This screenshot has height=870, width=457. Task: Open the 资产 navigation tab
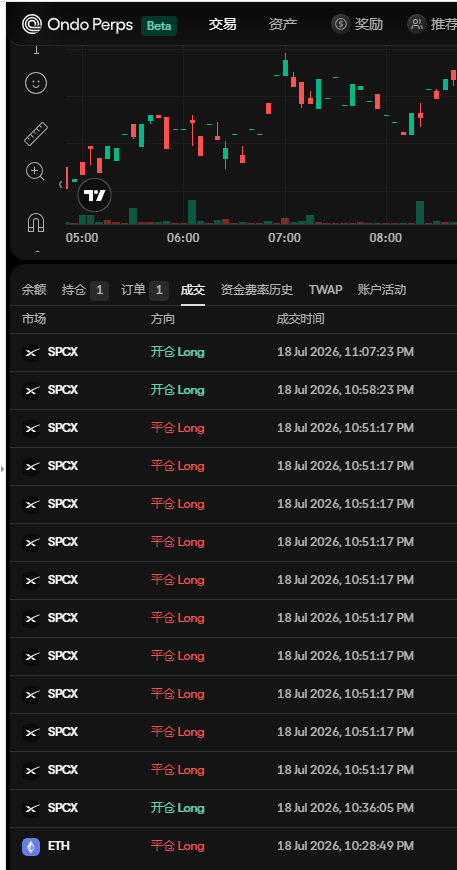point(283,24)
